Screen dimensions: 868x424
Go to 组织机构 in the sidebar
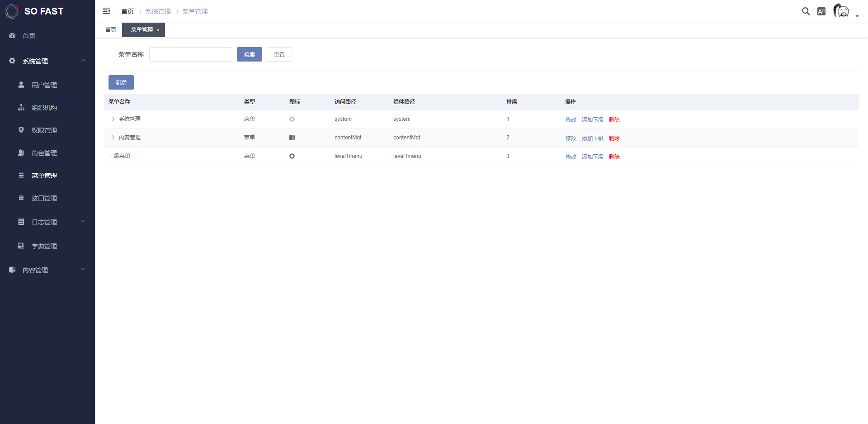[44, 108]
